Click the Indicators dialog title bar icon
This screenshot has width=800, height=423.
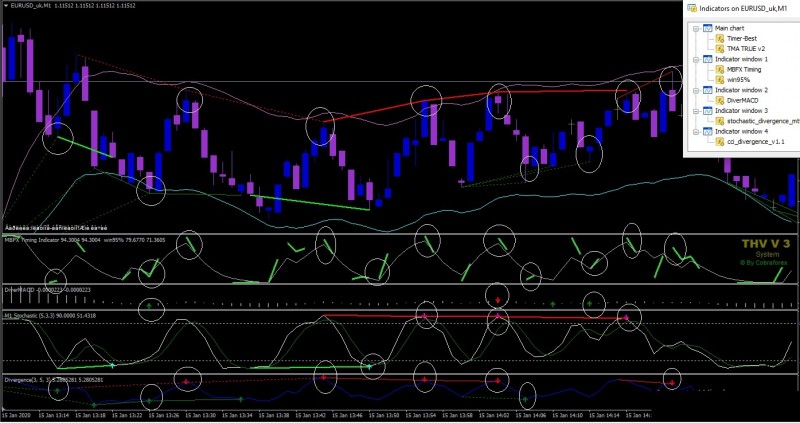(x=692, y=8)
